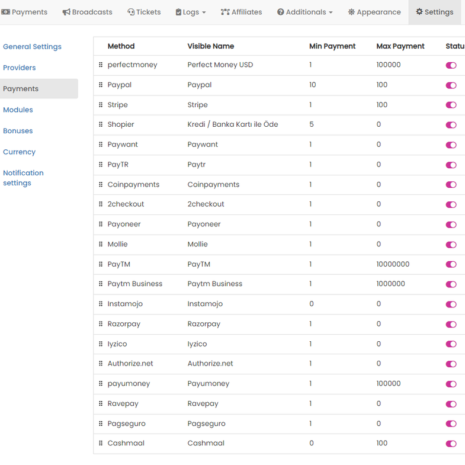Turn off the Shopier payment toggle
The image size is (465, 465).
click(451, 125)
